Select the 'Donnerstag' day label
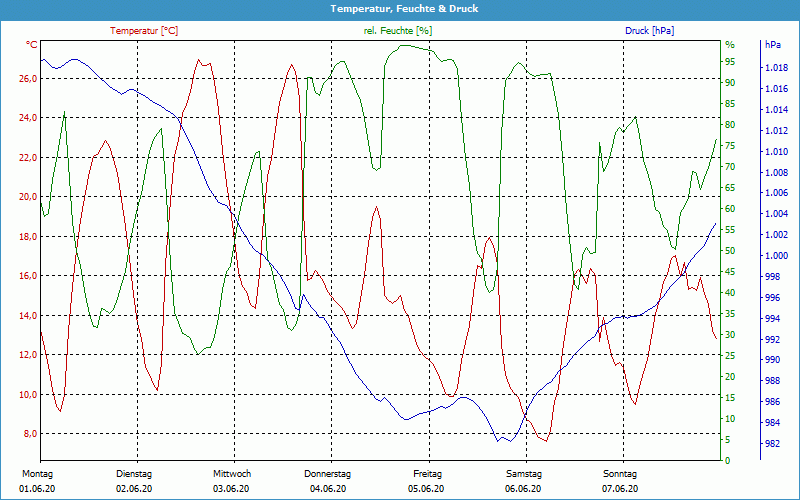This screenshot has height=500, width=800. tap(328, 474)
